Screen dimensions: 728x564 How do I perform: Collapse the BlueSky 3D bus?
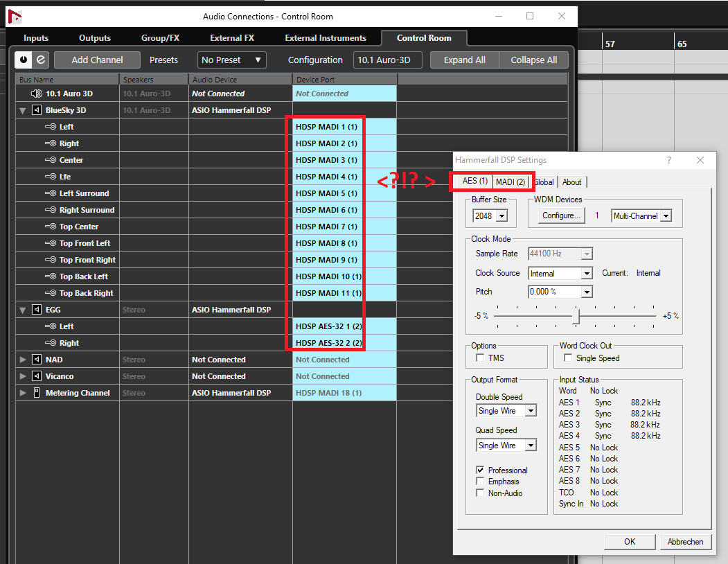pyautogui.click(x=22, y=111)
